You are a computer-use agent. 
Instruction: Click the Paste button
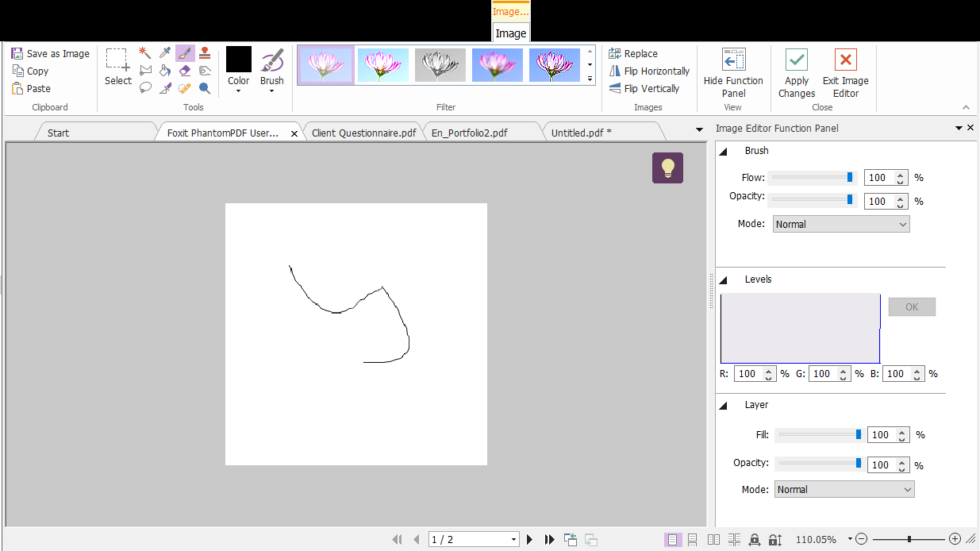[x=31, y=88]
